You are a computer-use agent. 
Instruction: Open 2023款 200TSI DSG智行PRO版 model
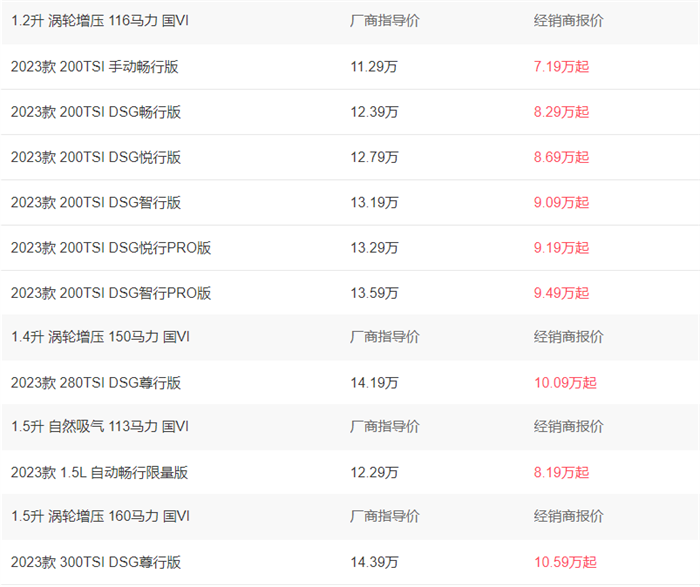click(111, 293)
